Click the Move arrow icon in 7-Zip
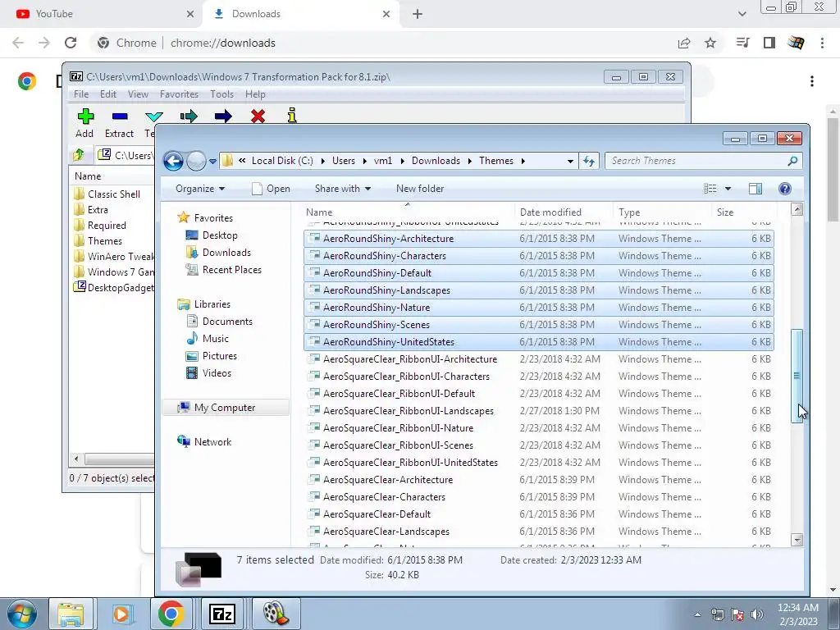This screenshot has width=840, height=630. (x=223, y=116)
